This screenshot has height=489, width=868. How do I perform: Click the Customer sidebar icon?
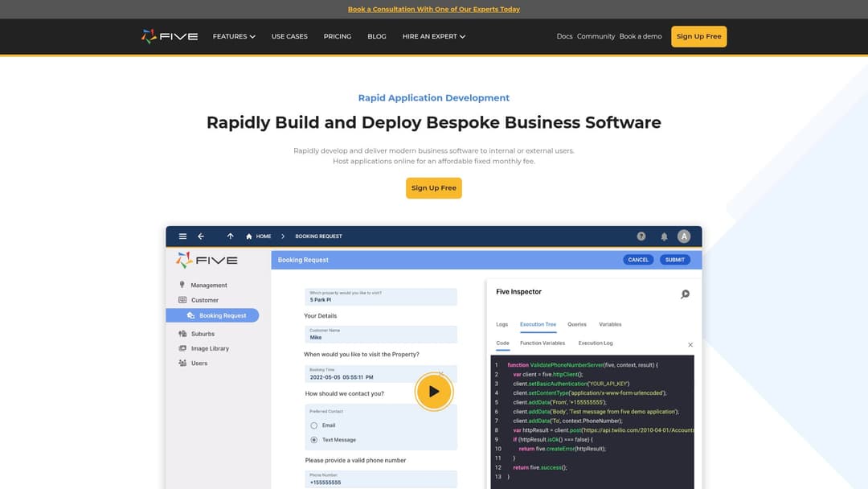coord(182,300)
